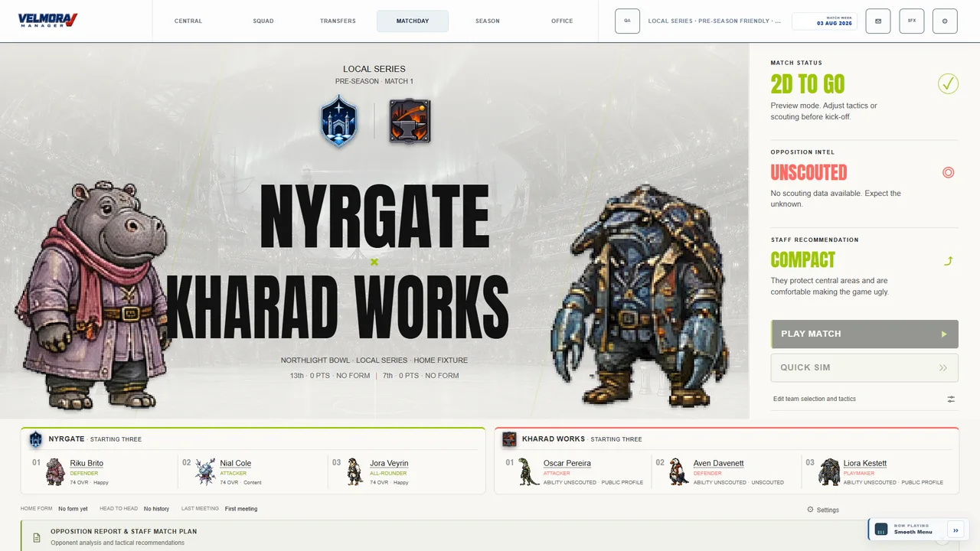980x551 pixels.
Task: Click the Nyrgate crest in header
Action: tap(339, 121)
